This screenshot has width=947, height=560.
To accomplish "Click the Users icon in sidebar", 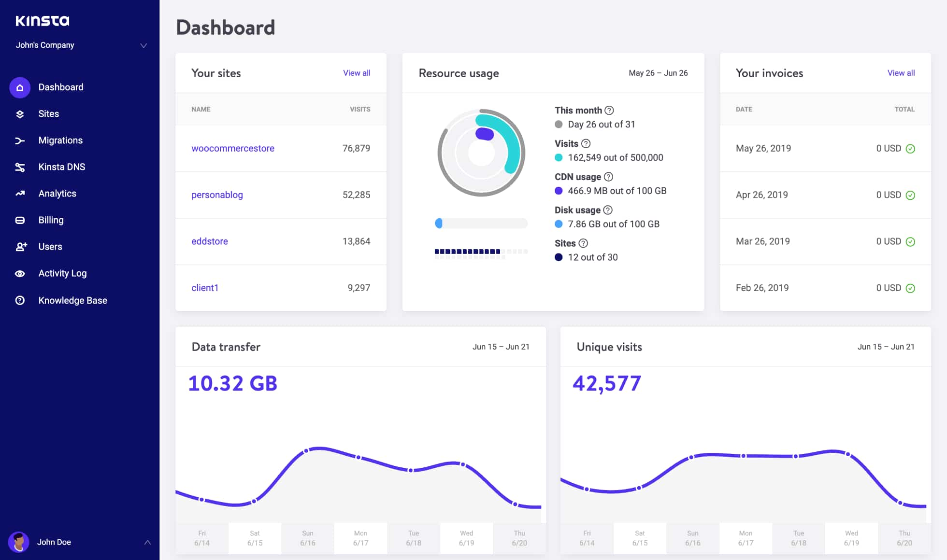I will 20,247.
